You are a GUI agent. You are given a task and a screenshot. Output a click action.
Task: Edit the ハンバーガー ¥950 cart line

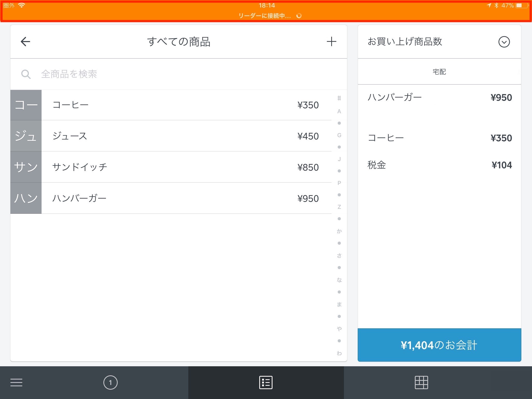[439, 98]
